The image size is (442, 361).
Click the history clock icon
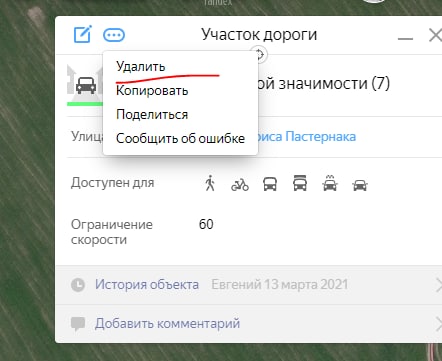click(x=78, y=285)
